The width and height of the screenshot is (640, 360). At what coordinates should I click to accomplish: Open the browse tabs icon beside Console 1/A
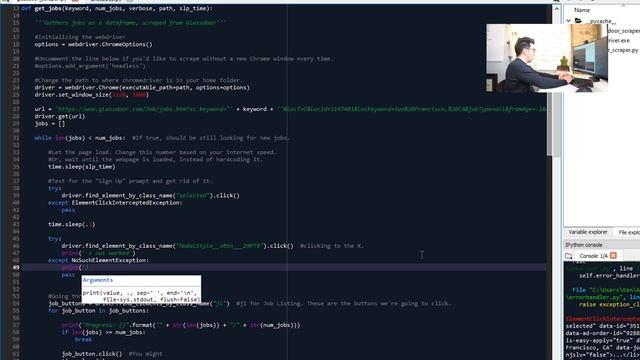point(569,256)
